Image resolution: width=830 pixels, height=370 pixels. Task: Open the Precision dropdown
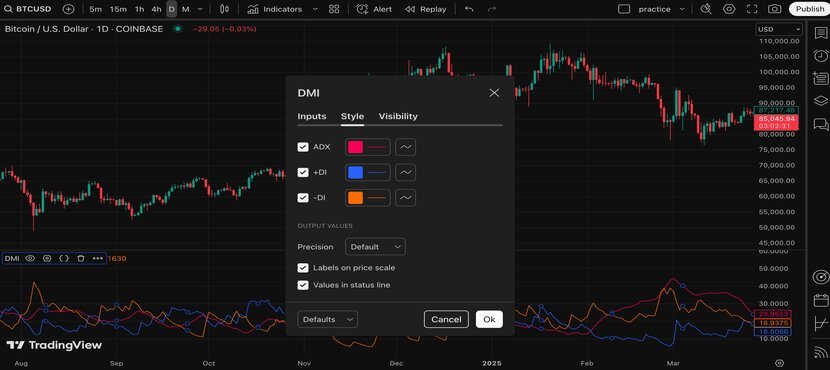pos(375,247)
